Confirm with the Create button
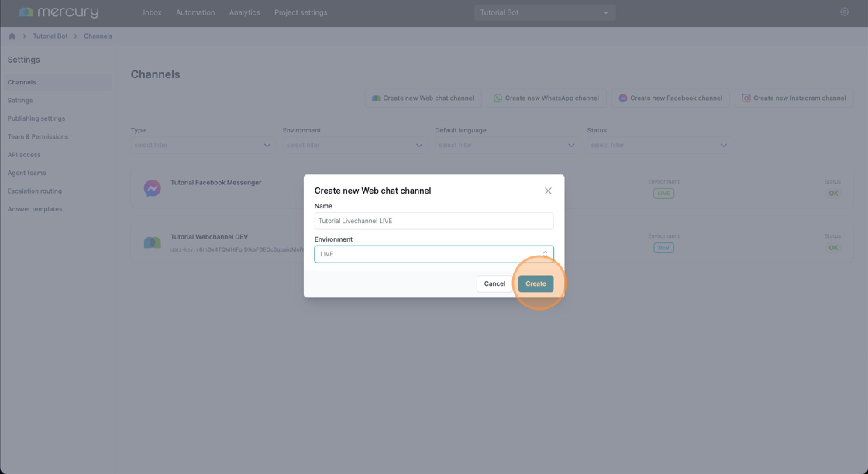 536,283
